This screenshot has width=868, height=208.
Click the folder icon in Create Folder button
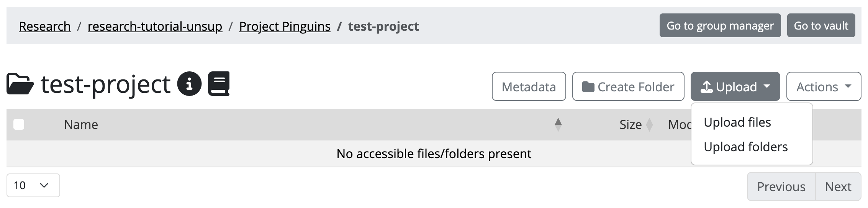(588, 87)
